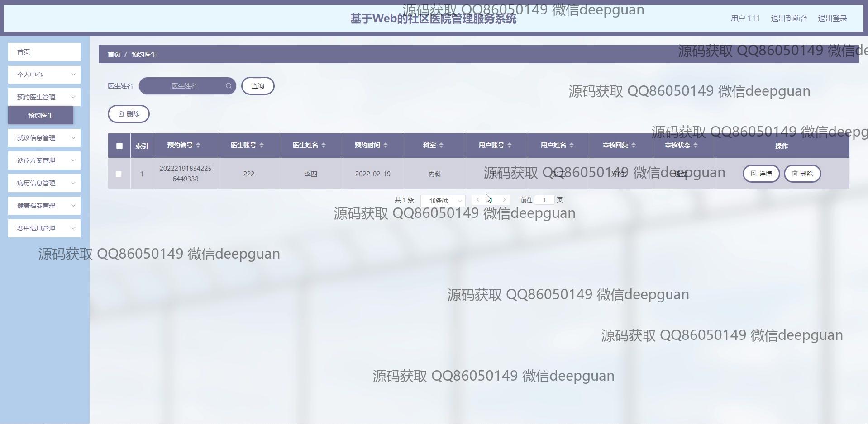Click 预约医生 in the breadcrumb
The height and width of the screenshot is (424, 868).
144,54
